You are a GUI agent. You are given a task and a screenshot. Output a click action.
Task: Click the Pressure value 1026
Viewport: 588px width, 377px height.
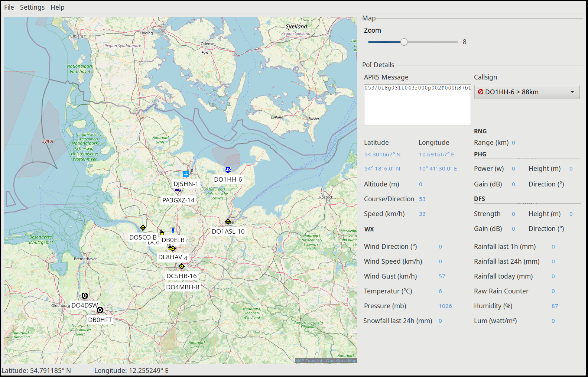tap(445, 306)
